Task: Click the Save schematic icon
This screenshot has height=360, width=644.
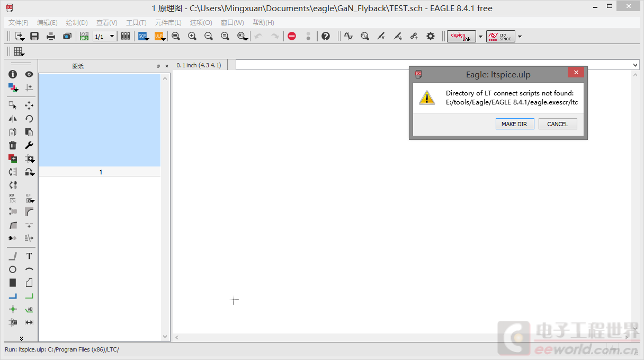Action: (34, 36)
